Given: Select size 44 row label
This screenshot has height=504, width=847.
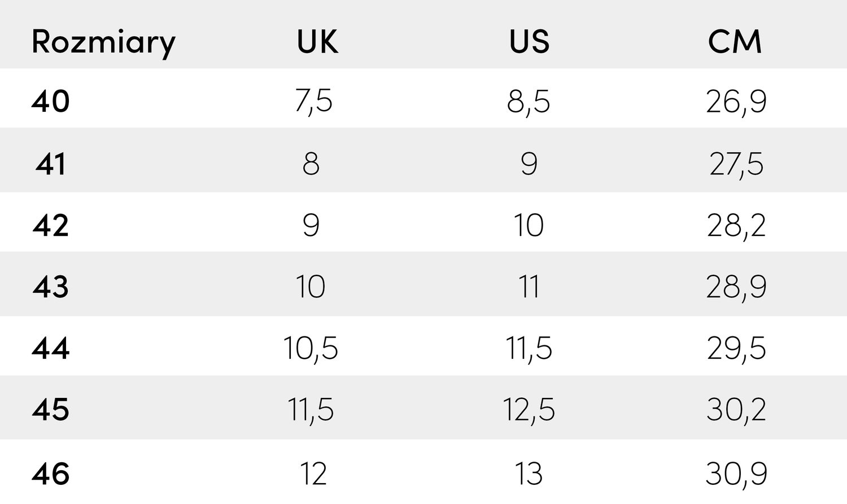Looking at the screenshot, I should pyautogui.click(x=51, y=348).
